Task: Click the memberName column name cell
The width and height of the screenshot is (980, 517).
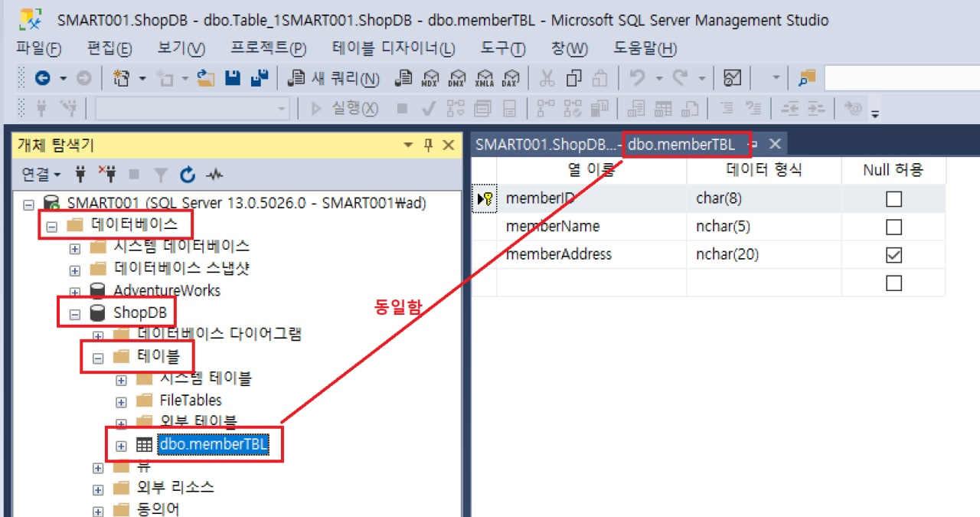Action: tap(592, 227)
